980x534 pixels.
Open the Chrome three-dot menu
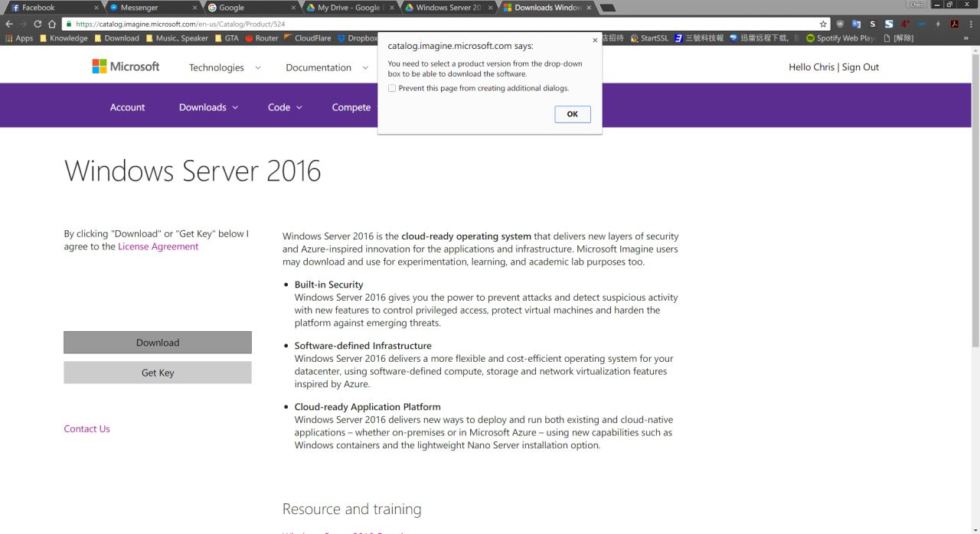click(971, 24)
